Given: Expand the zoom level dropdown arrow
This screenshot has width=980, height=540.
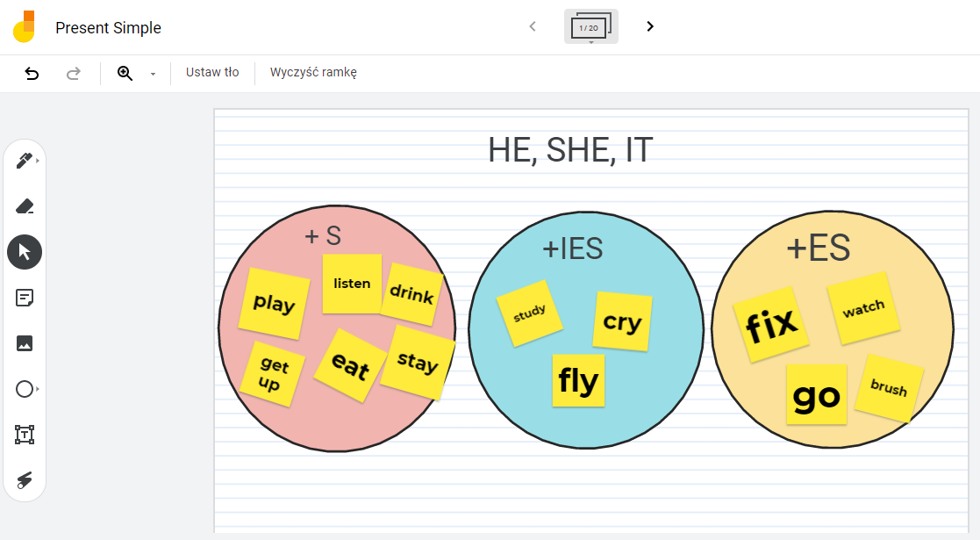Looking at the screenshot, I should 154,74.
